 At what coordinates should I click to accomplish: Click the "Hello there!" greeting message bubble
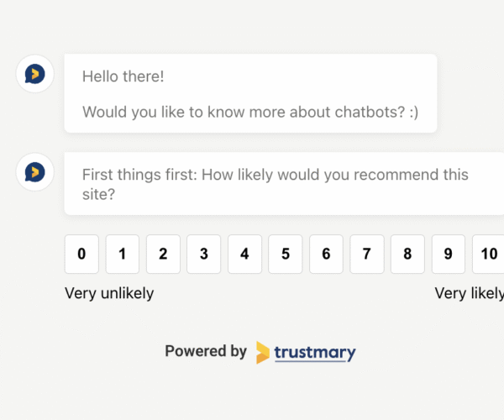250,93
